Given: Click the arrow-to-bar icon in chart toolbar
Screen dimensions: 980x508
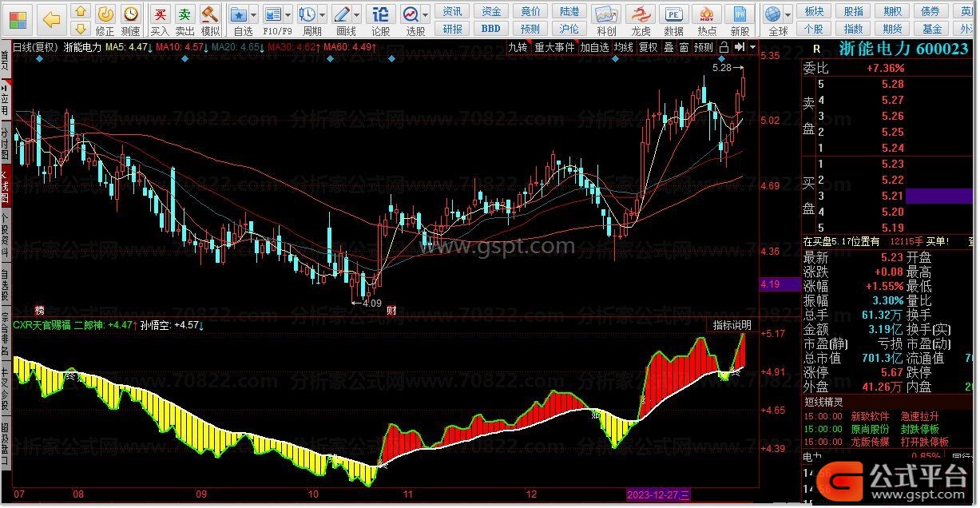Looking at the screenshot, I should coord(739,47).
